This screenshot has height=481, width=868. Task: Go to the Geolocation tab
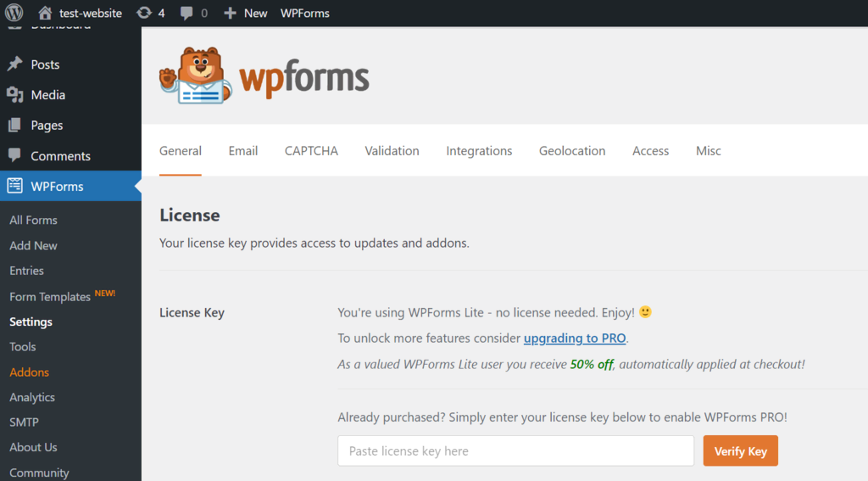click(x=572, y=151)
